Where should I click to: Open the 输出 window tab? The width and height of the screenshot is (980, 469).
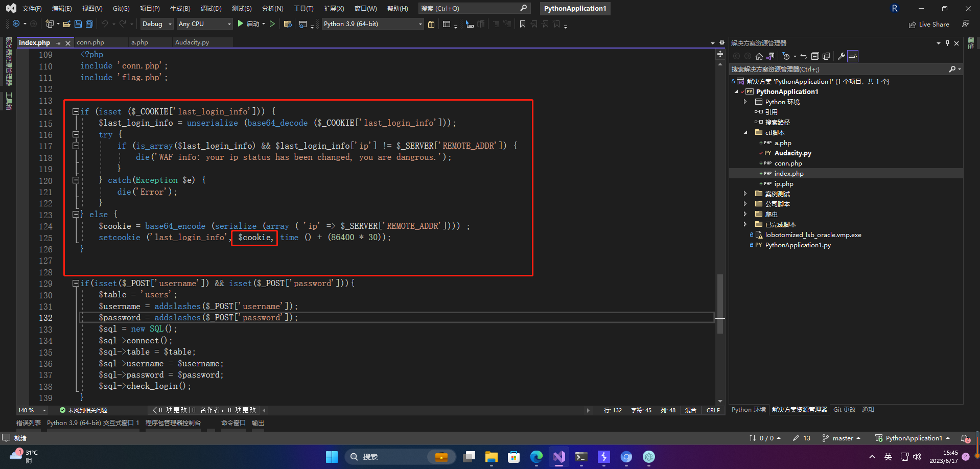[258, 423]
